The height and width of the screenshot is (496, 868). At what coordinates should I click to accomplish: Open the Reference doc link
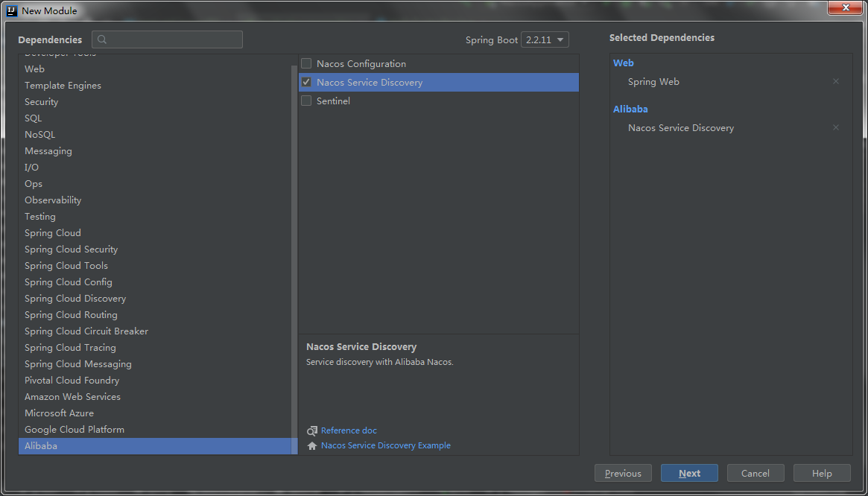pos(349,430)
